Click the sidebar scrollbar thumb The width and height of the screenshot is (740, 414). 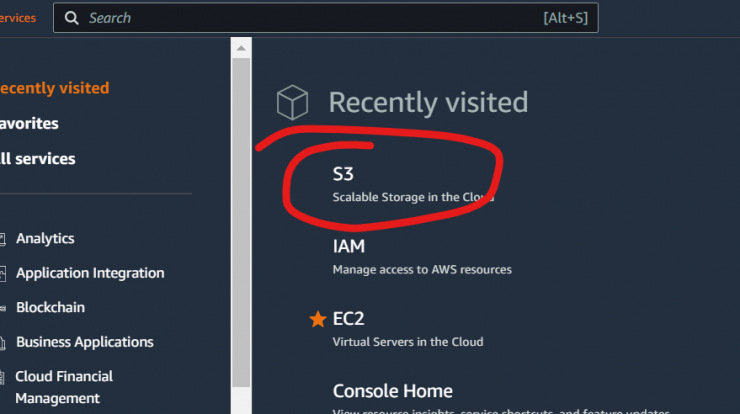pyautogui.click(x=241, y=222)
